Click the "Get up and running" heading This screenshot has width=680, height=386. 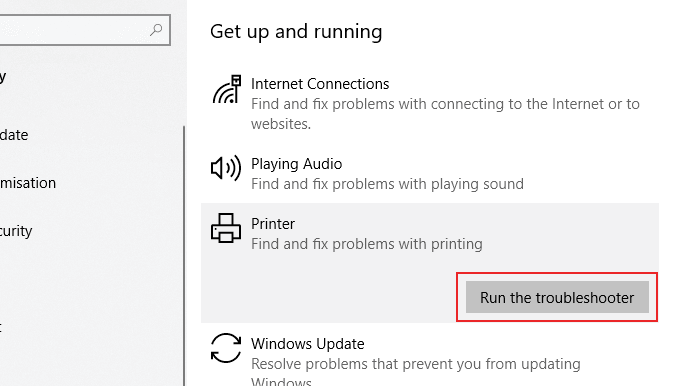[x=296, y=32]
